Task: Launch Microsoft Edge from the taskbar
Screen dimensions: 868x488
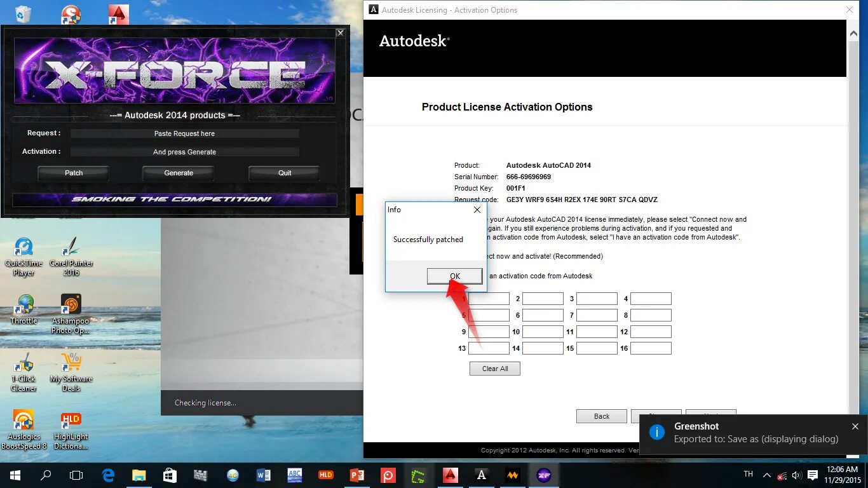Action: coord(108,475)
